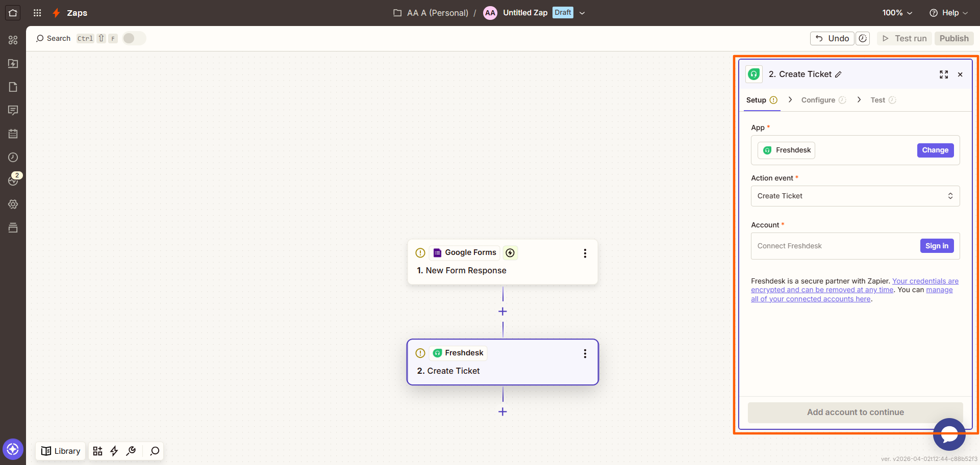
Task: Open Zap history via the clock sidebar icon
Action: tap(13, 157)
